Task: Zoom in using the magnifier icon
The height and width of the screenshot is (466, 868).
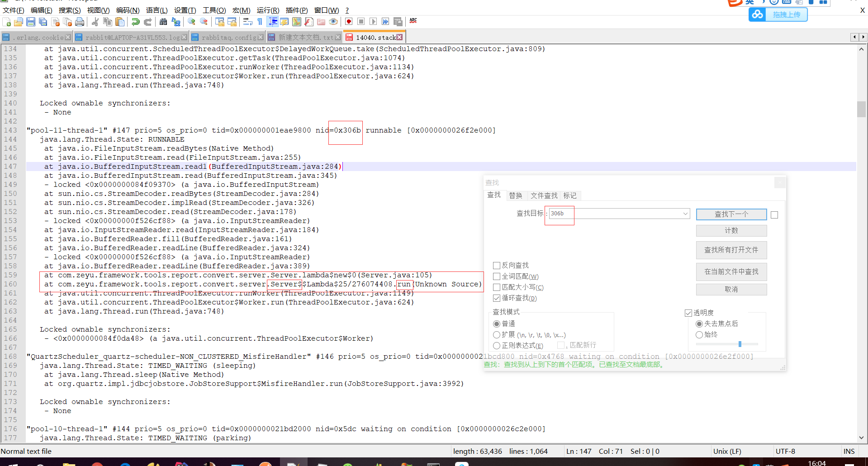Action: click(191, 22)
